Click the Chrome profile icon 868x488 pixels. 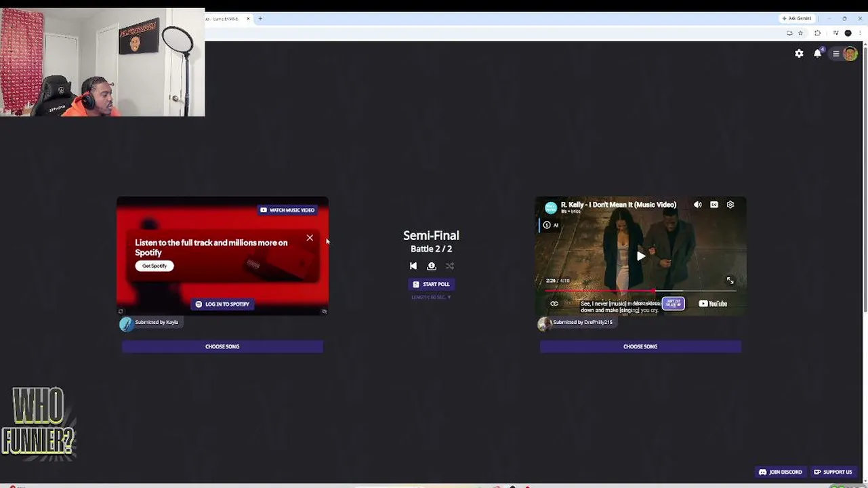848,33
